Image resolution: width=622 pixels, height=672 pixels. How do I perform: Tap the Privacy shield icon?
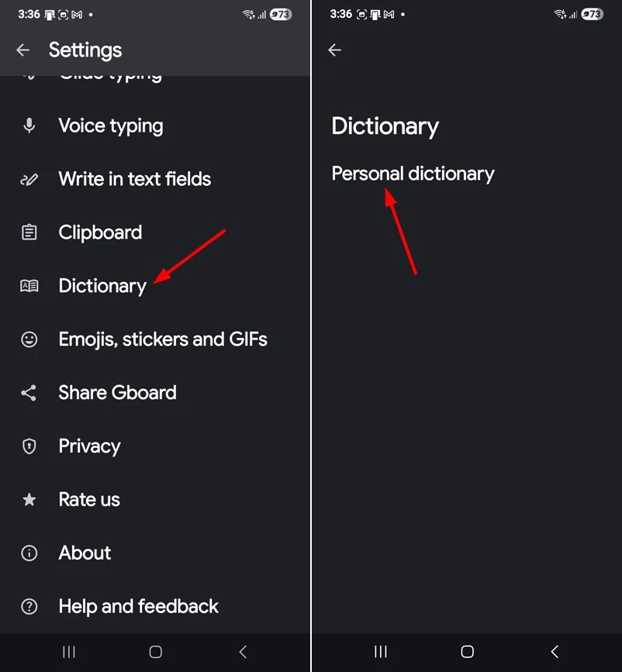pos(29,446)
